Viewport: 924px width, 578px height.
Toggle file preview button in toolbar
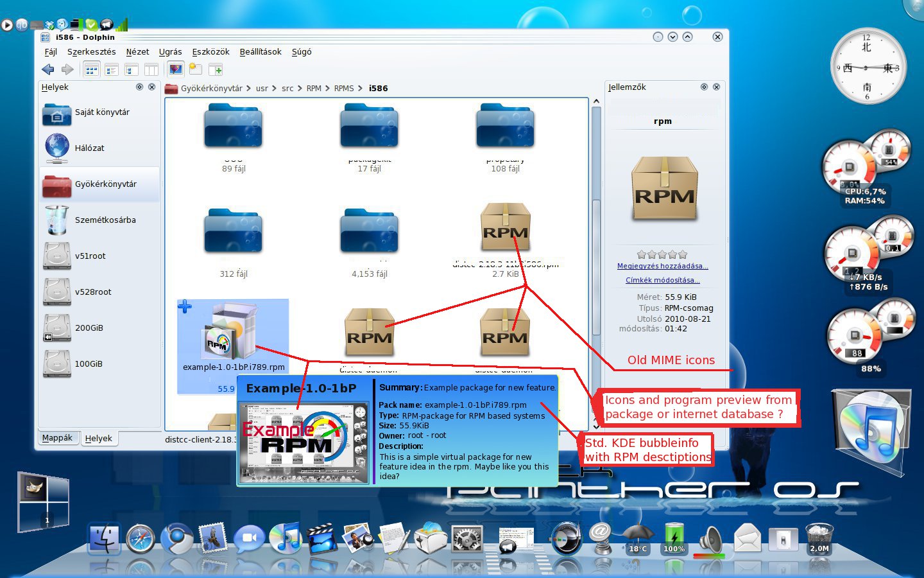pyautogui.click(x=175, y=69)
